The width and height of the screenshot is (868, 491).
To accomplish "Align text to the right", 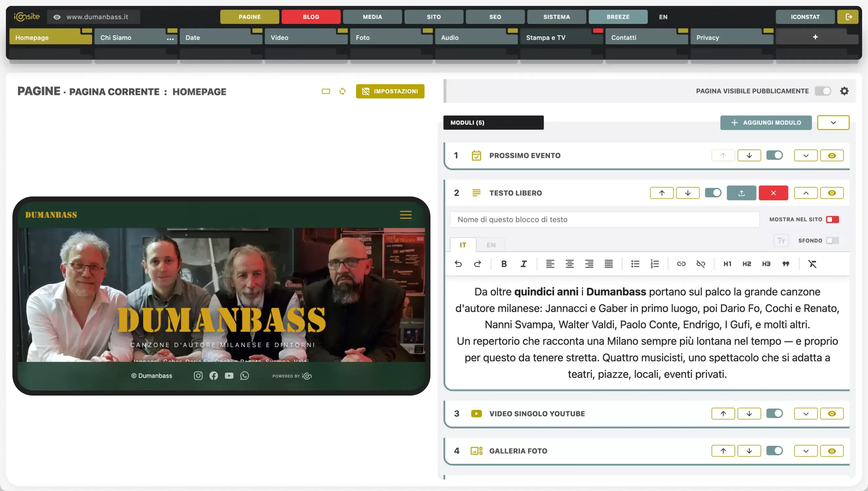I will click(x=589, y=264).
